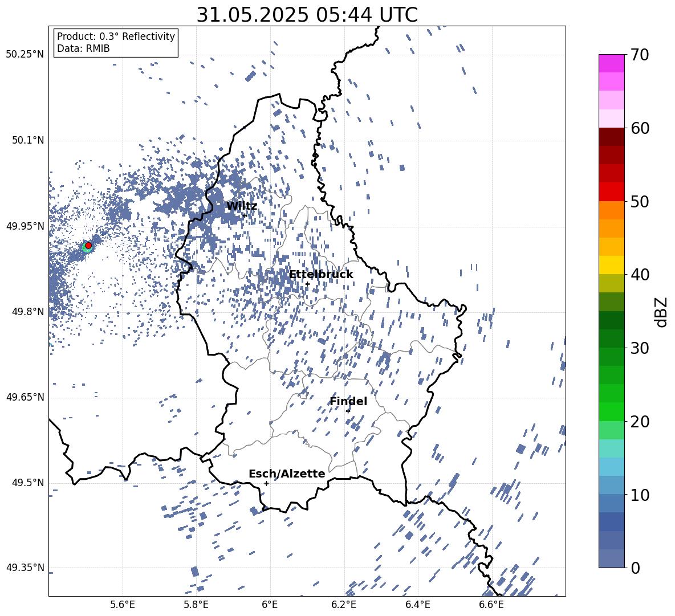Click the 5.8°E longitude label
This screenshot has height=616, width=675.
pyautogui.click(x=196, y=605)
